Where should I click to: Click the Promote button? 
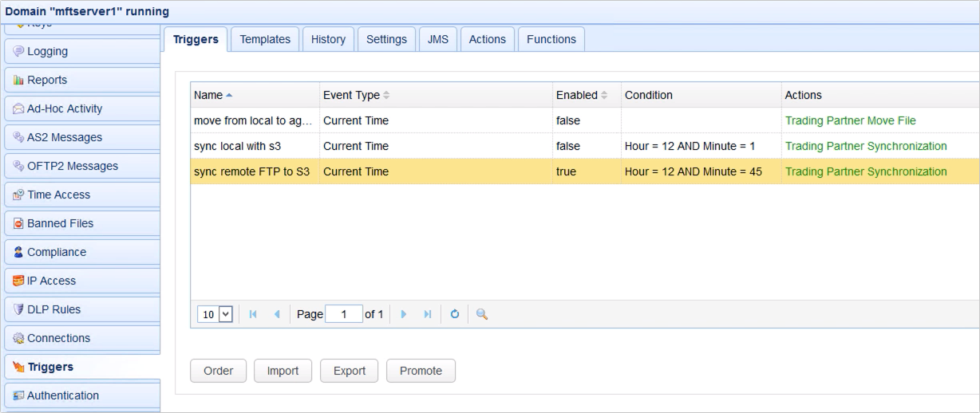(x=421, y=371)
